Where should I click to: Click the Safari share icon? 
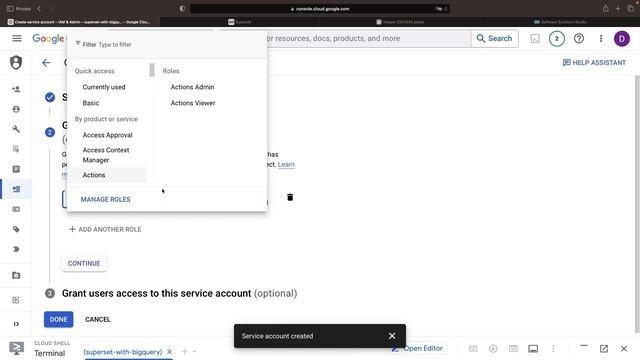(605, 9)
